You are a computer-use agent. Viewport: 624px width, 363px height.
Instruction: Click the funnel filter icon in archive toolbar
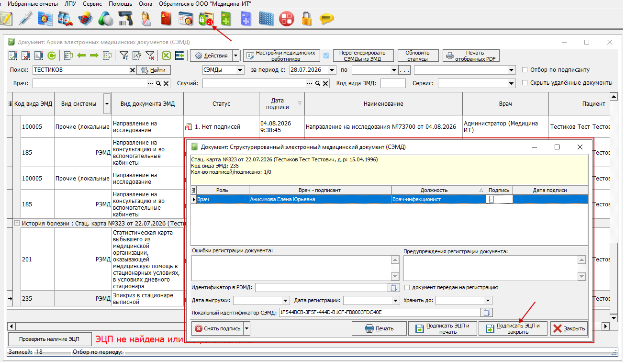(x=124, y=56)
